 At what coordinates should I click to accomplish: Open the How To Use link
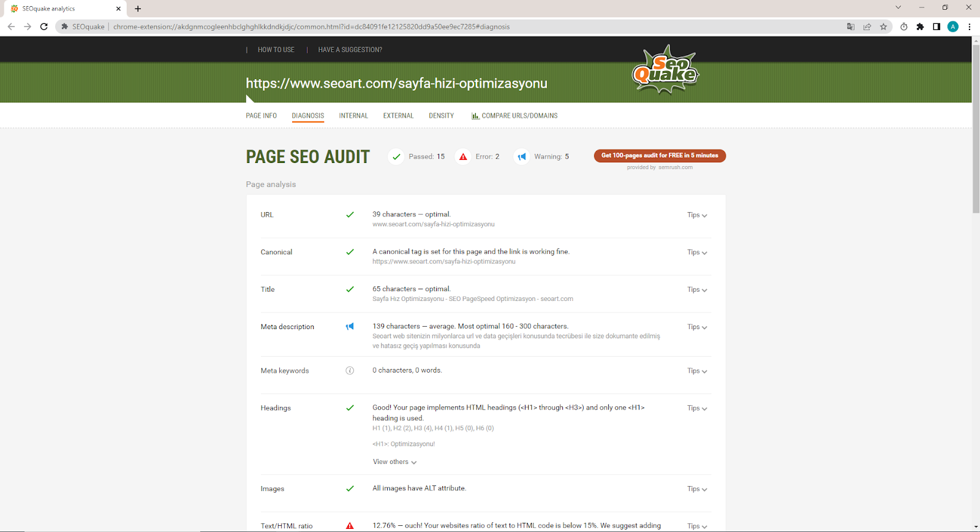point(276,50)
